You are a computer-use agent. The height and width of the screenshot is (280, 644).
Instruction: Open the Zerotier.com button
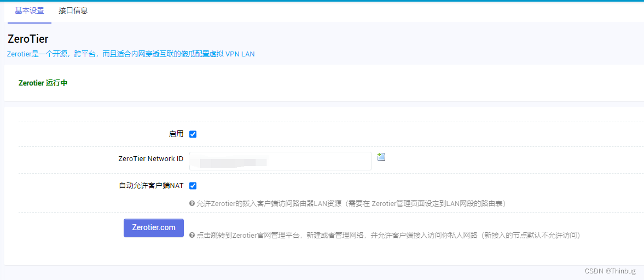click(x=154, y=228)
